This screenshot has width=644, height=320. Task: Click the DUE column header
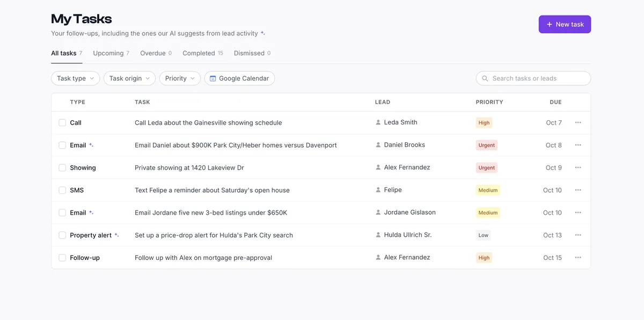(555, 102)
